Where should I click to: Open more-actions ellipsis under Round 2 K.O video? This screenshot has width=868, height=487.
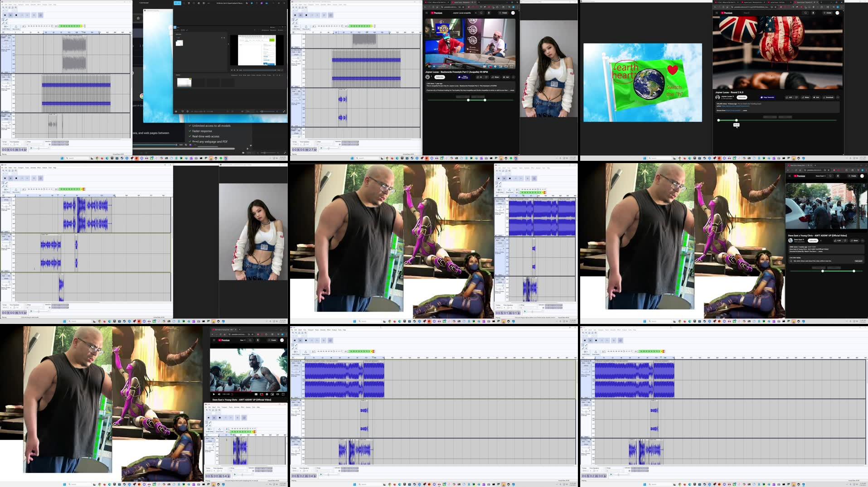coord(838,97)
